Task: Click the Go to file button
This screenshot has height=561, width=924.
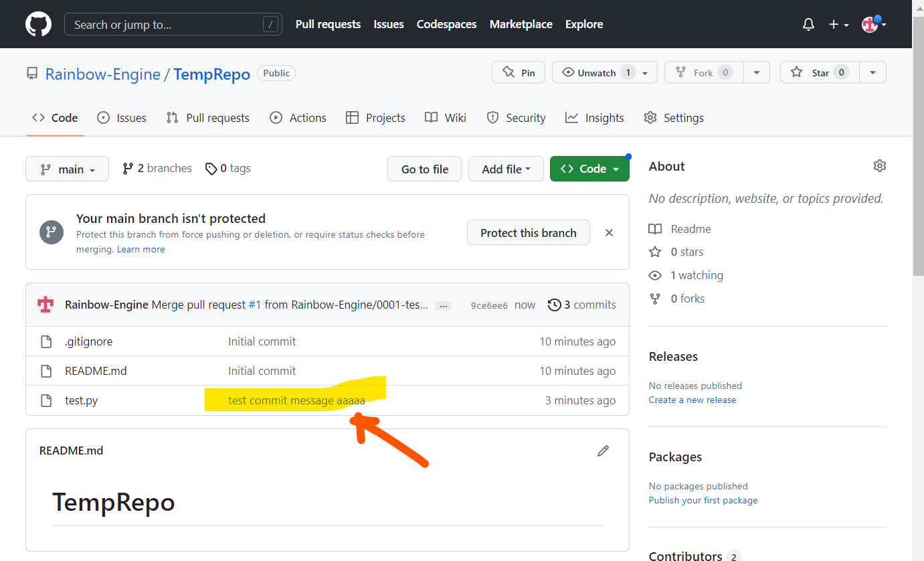Action: tap(425, 169)
